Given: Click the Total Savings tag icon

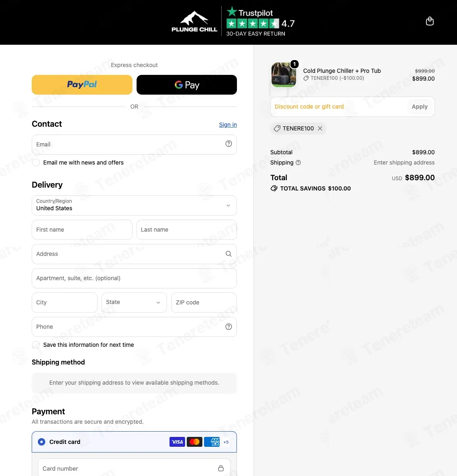Looking at the screenshot, I should (274, 188).
